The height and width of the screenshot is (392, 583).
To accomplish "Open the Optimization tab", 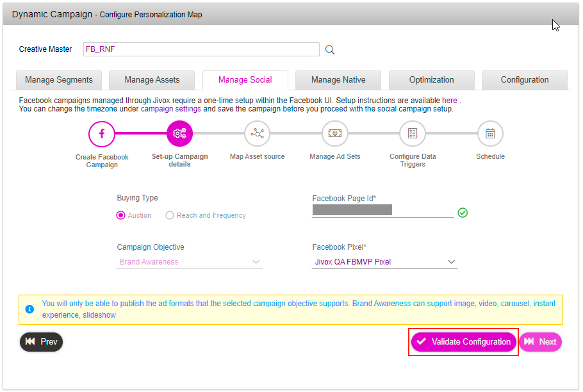I will pyautogui.click(x=431, y=80).
